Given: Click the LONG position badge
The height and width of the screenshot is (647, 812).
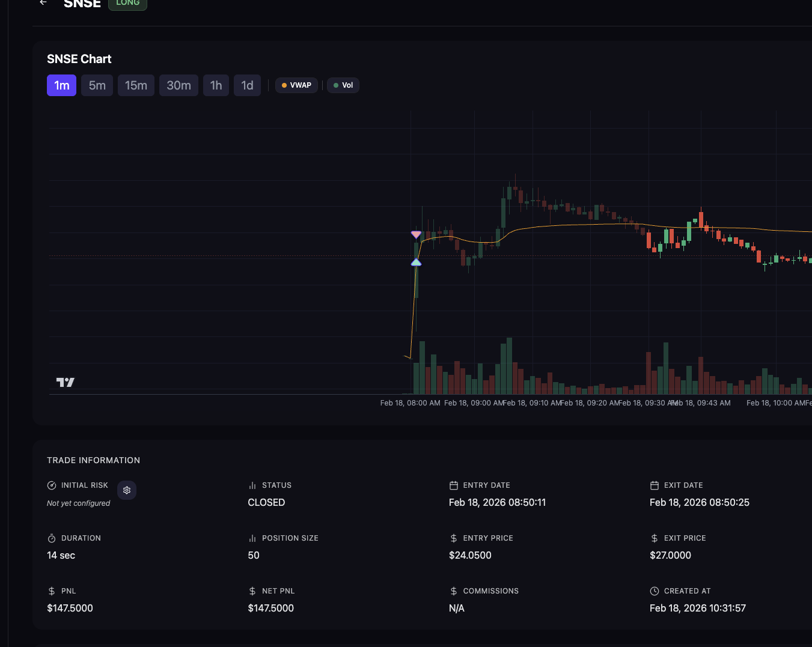Looking at the screenshot, I should click(x=127, y=4).
